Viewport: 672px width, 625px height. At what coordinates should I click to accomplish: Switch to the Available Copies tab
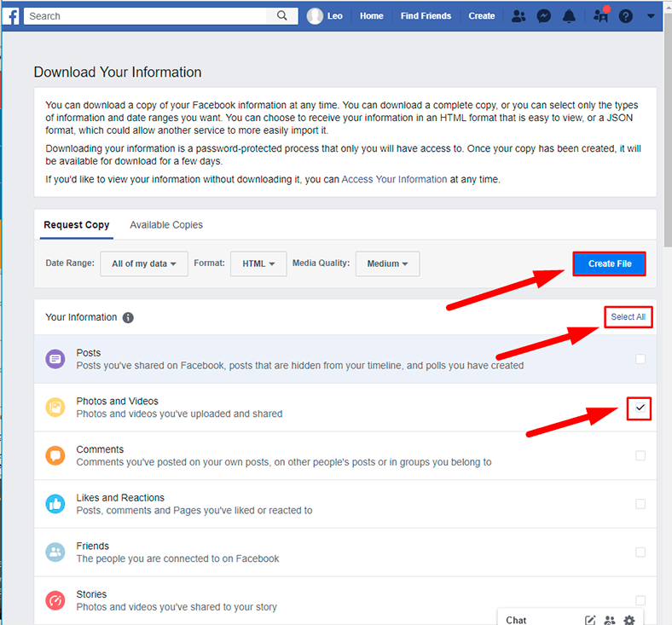tap(166, 225)
